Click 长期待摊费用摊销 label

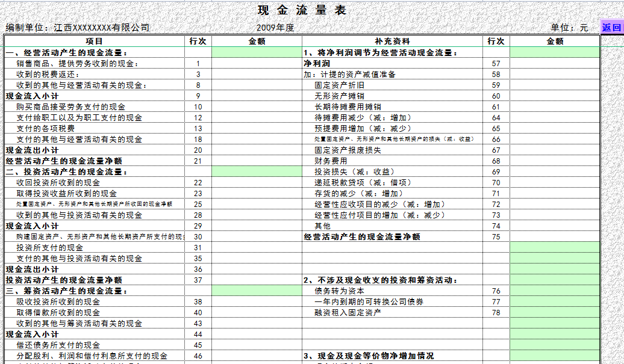pos(348,107)
